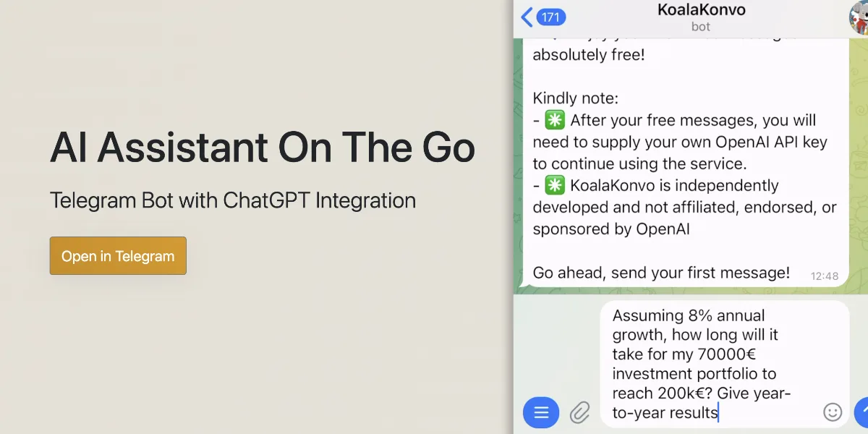
Task: Click 'Go ahead, send your first message!' text
Action: [661, 273]
